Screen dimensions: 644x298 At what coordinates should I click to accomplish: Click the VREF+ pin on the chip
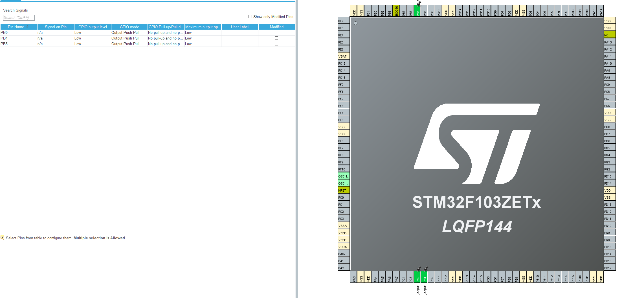click(344, 239)
